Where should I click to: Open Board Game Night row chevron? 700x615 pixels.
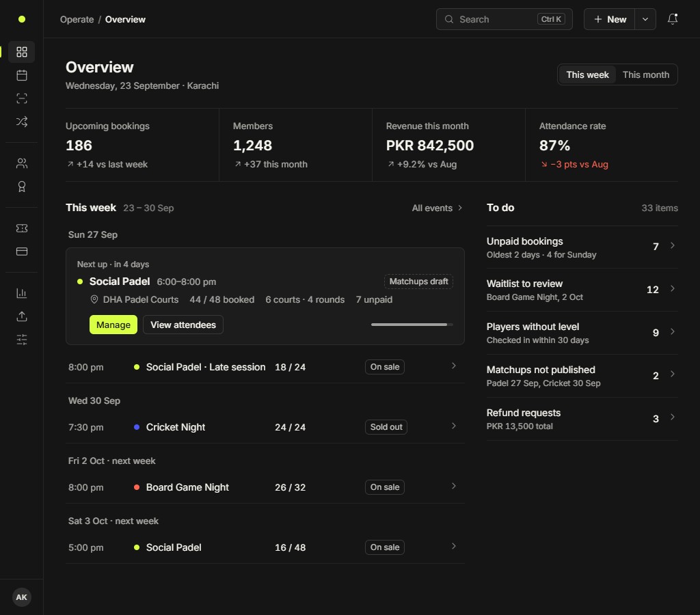point(454,486)
